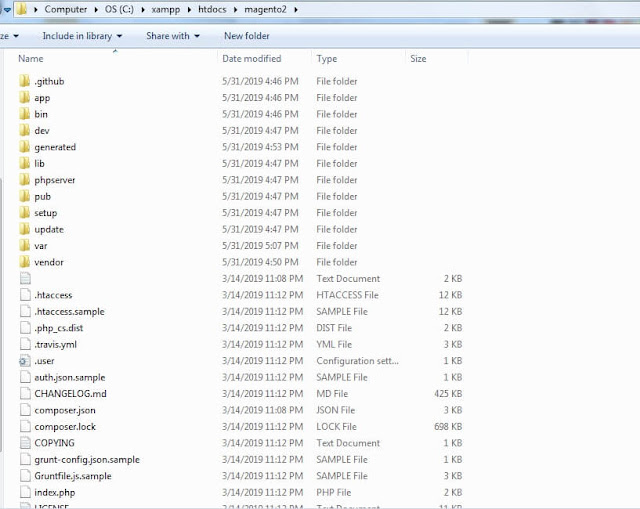Select the auth.json.sample file icon
The width and height of the screenshot is (640, 509).
25,377
